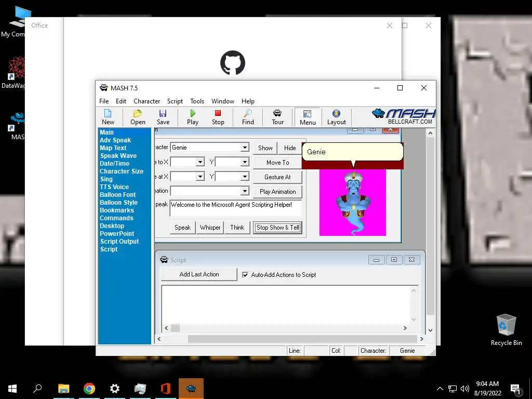
Task: Open the Move to Y dropdown
Action: 245,162
